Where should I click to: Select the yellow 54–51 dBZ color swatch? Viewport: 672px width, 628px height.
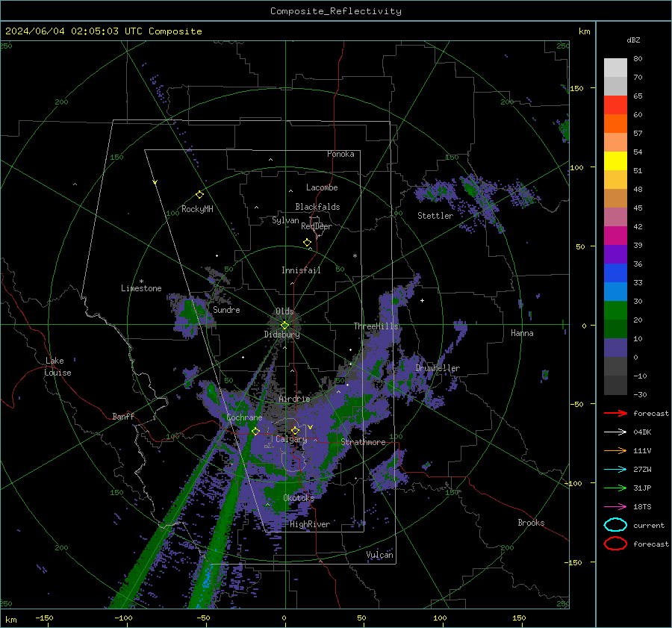(615, 161)
